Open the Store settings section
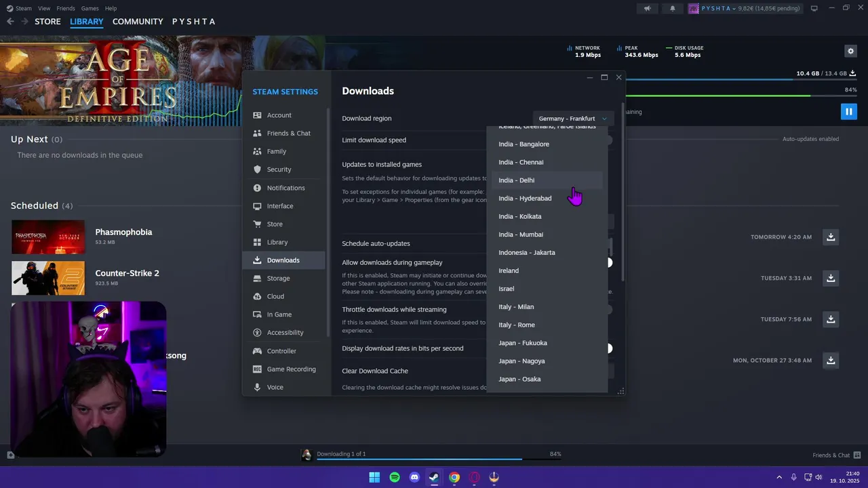The height and width of the screenshot is (488, 868). 283,224
